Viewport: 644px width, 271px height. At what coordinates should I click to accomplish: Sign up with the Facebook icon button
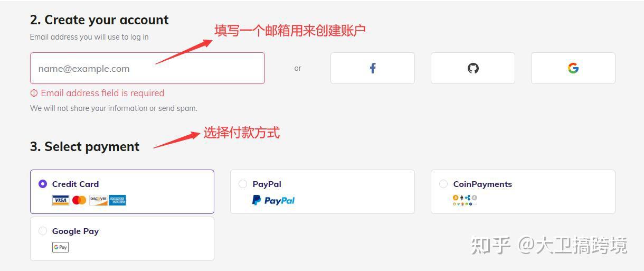(x=373, y=68)
